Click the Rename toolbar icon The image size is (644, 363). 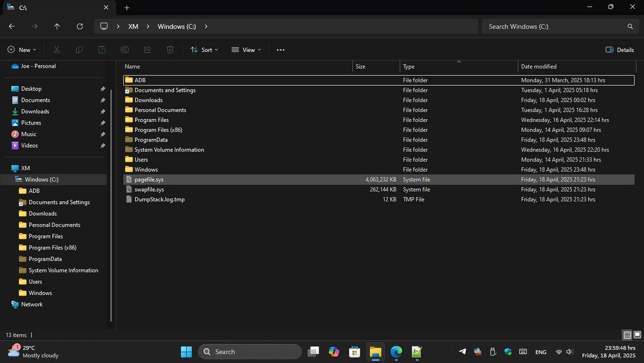point(124,50)
